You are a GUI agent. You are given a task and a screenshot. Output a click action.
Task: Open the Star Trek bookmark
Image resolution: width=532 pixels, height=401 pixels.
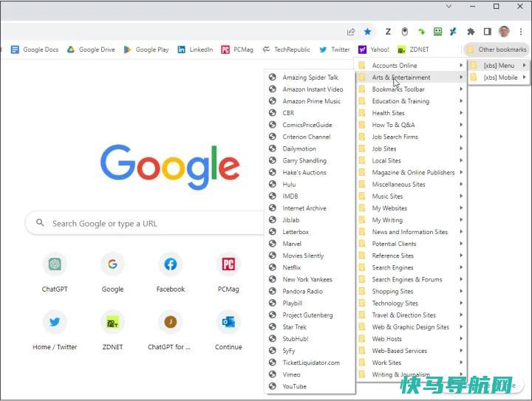click(x=310, y=326)
